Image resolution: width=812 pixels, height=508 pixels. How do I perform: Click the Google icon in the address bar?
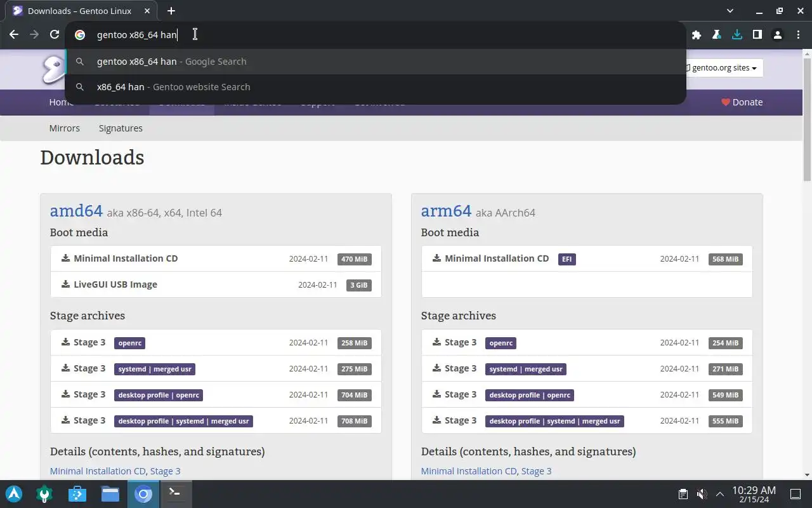tap(80, 35)
